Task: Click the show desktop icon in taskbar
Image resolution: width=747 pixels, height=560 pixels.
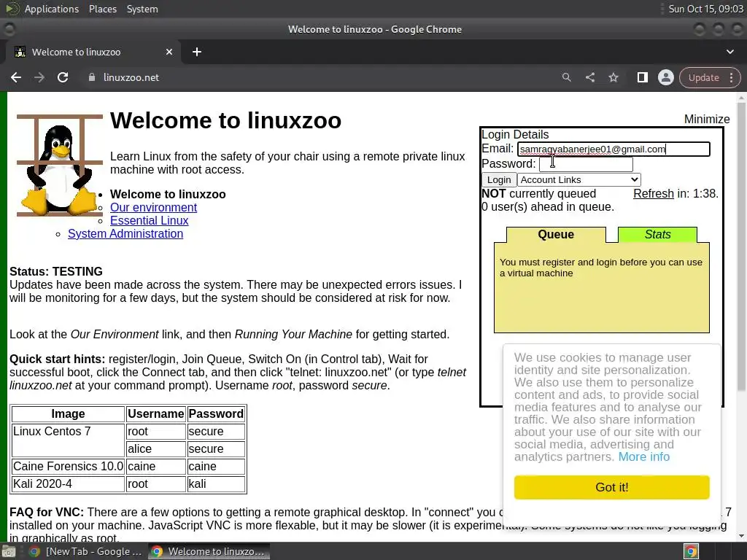Action: (x=9, y=552)
